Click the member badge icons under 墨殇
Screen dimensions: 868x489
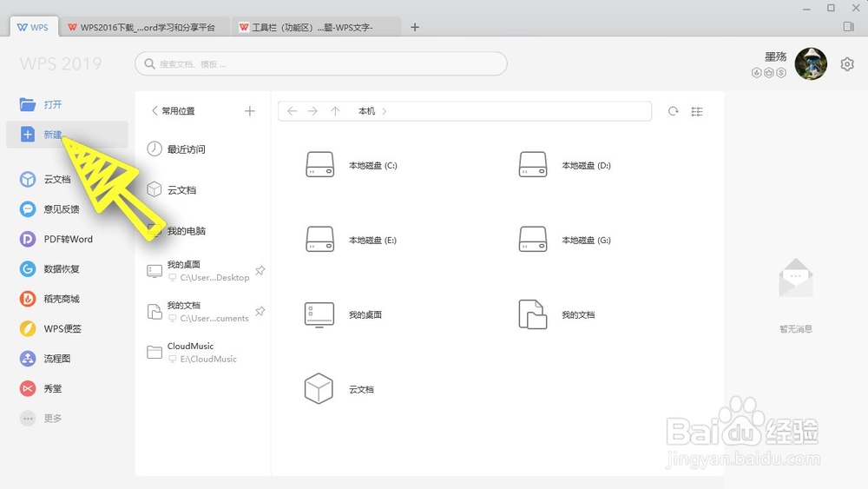point(769,73)
